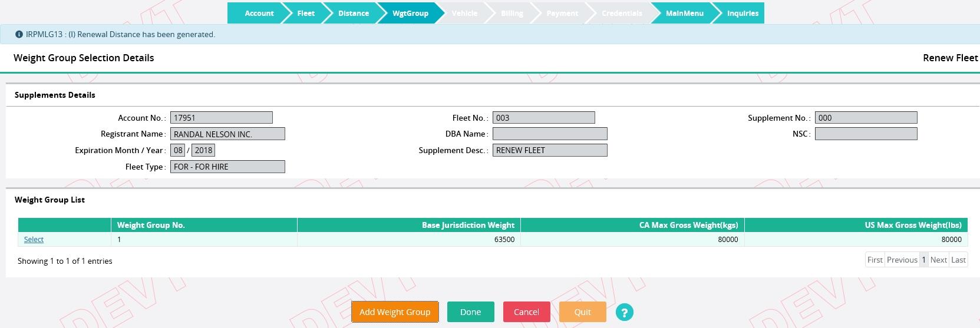Screen dimensions: 980x328
Task: Click the expiration year field 2018
Action: (203, 150)
